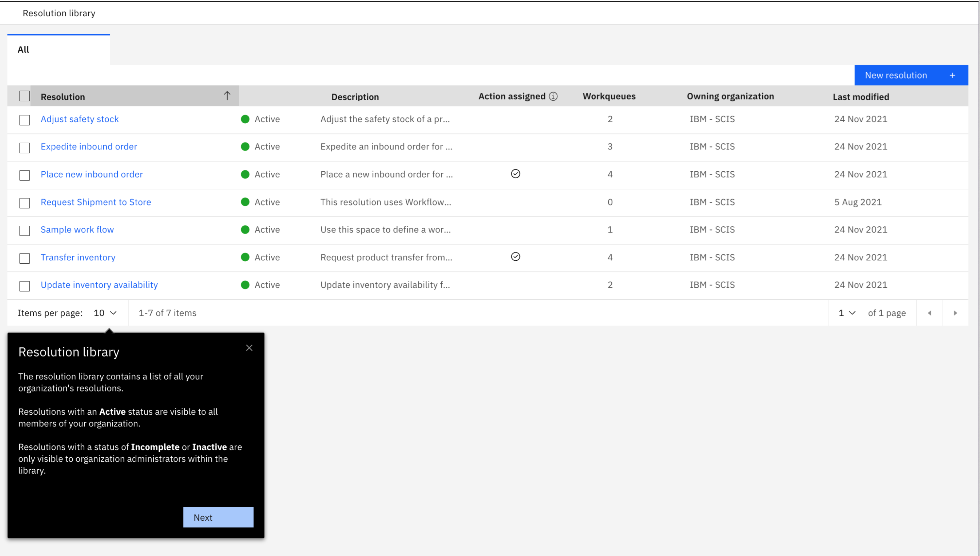Open Request Shipment to Store link
This screenshot has height=556, width=980.
[96, 202]
